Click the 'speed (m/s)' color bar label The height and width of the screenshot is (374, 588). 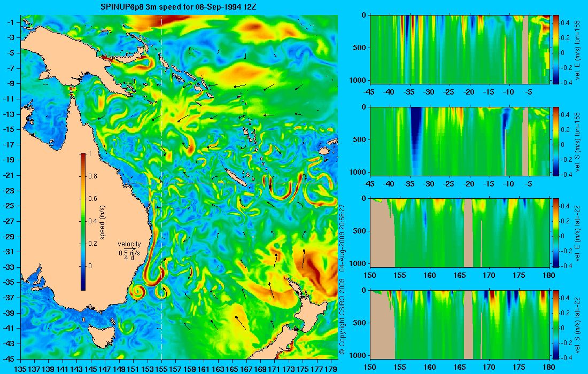tap(103, 222)
